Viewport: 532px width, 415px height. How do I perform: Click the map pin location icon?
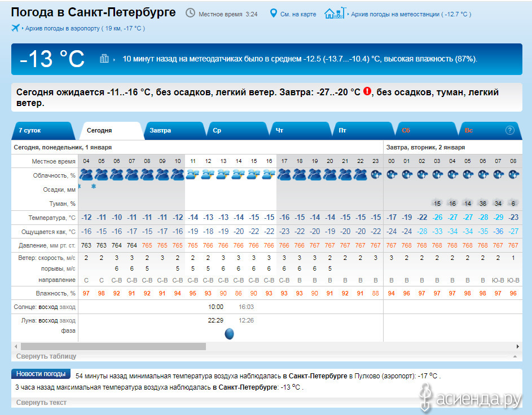point(273,14)
